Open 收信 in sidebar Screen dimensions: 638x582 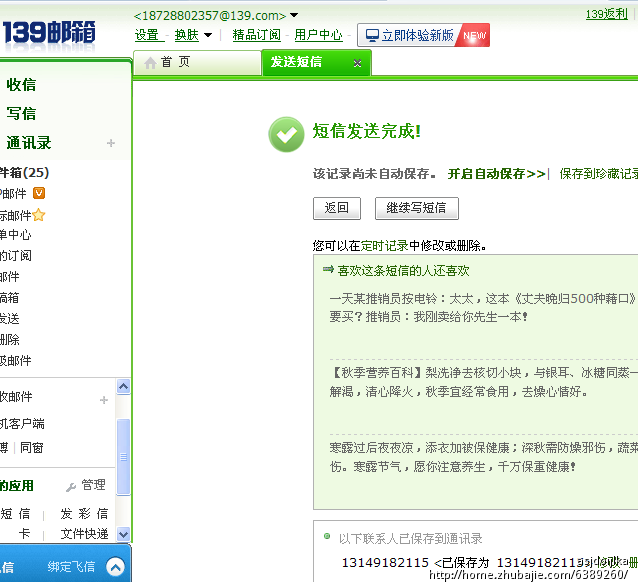(21, 85)
